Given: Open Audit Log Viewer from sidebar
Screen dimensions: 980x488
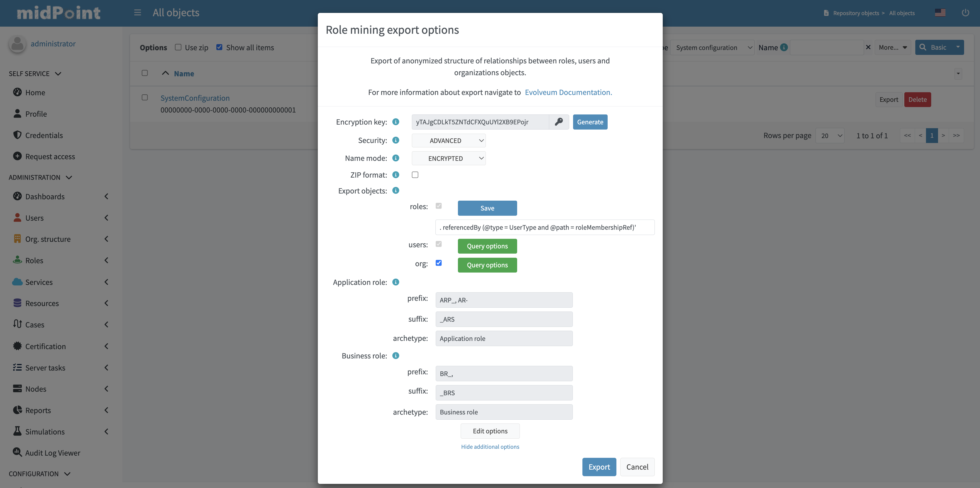Looking at the screenshot, I should [52, 453].
